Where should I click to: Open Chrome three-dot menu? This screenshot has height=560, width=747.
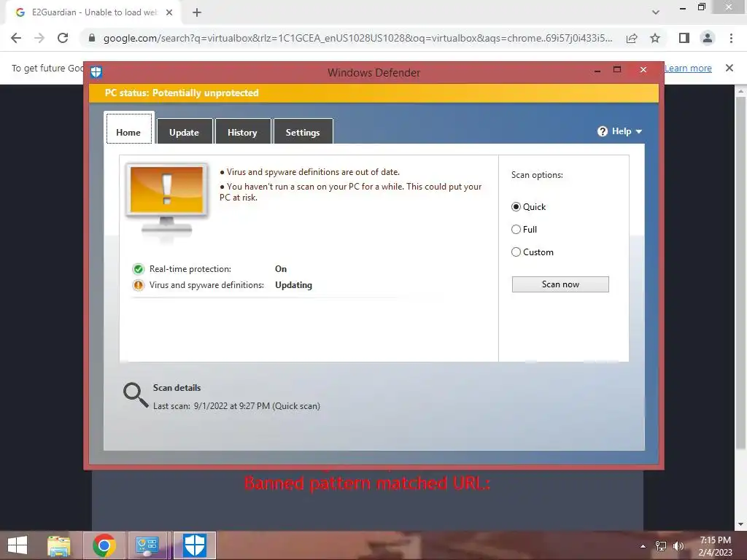pyautogui.click(x=731, y=38)
